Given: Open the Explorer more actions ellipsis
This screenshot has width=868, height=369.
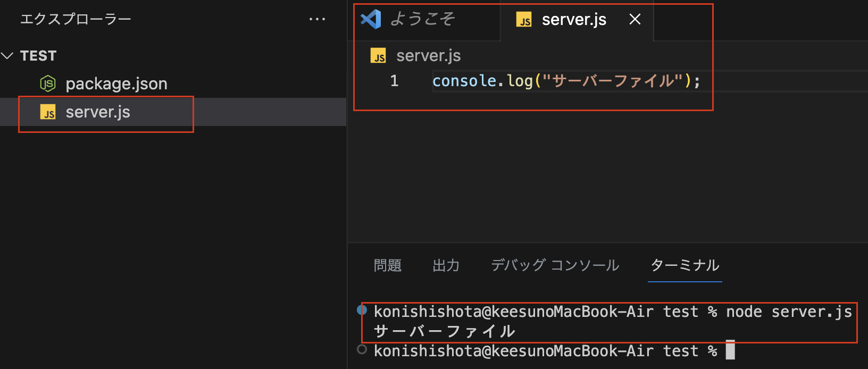Looking at the screenshot, I should 317,19.
